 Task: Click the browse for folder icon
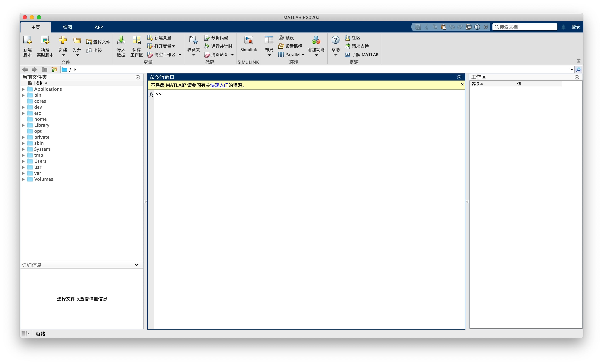54,70
